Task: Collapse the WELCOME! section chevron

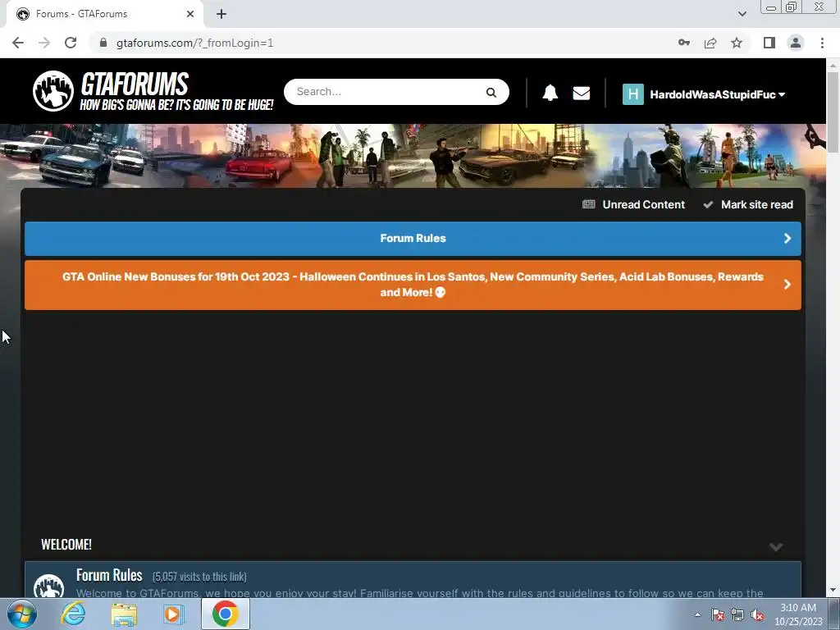Action: pos(776,546)
